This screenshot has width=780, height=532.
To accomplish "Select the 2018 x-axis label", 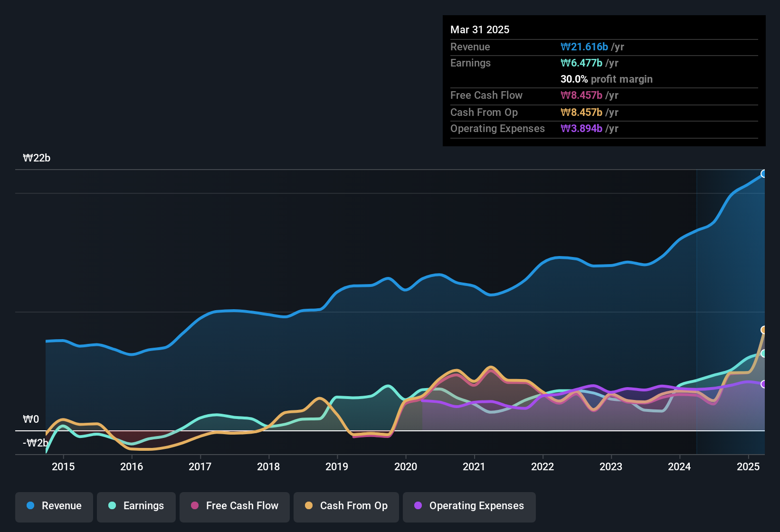I will 268,466.
